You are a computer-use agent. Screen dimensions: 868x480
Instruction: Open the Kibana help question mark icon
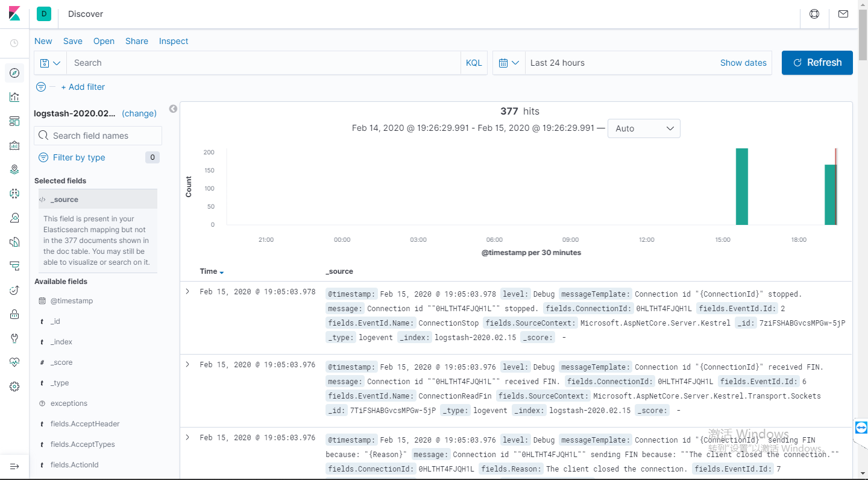(814, 13)
